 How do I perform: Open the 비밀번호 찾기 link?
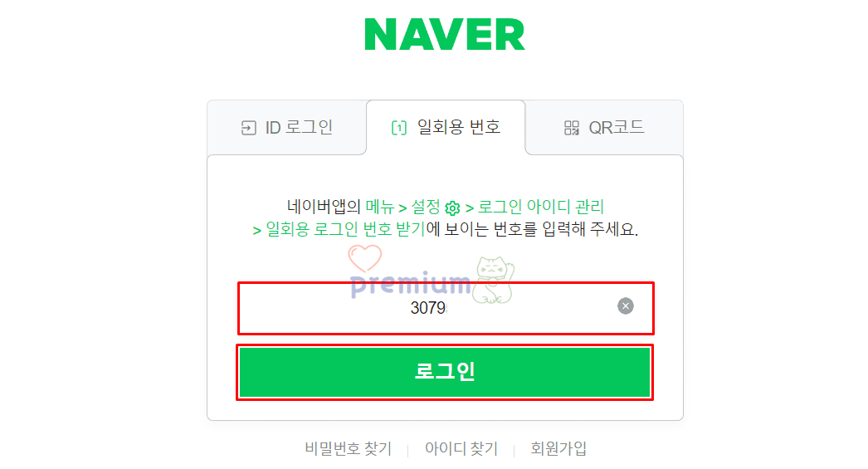(349, 448)
